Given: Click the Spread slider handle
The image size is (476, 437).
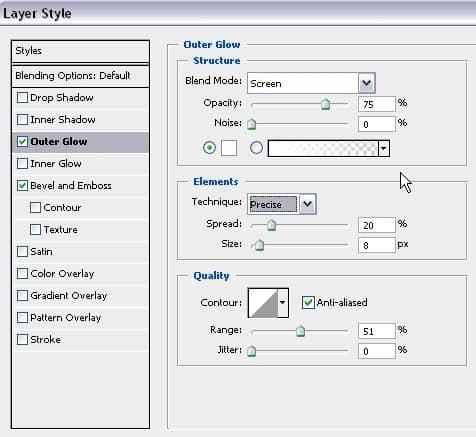Looking at the screenshot, I should (x=272, y=225).
